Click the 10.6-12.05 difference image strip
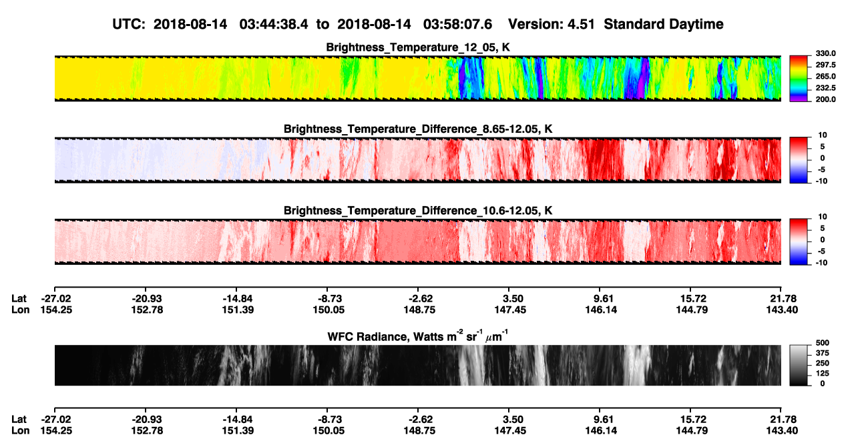The height and width of the screenshot is (445, 868). pos(417,241)
